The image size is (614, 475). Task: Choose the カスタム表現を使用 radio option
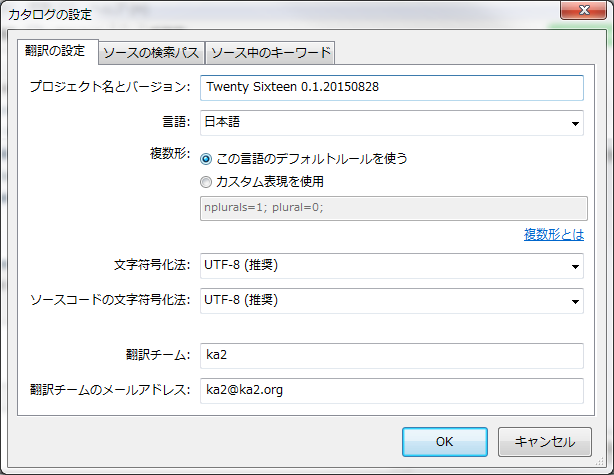click(206, 182)
